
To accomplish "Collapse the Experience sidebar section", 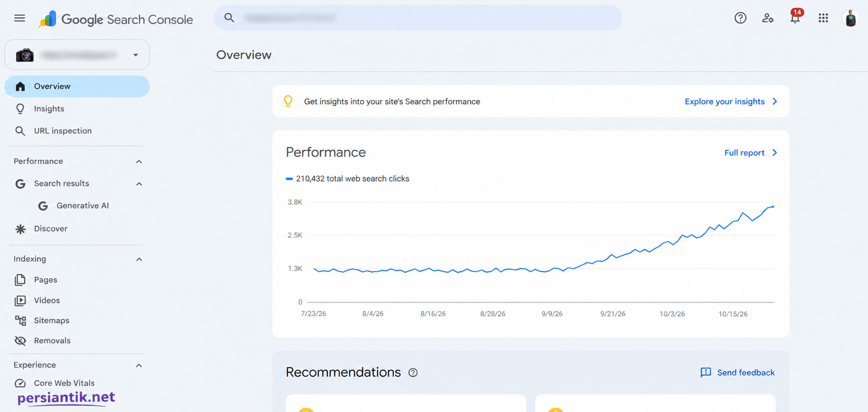I will 139,366.
